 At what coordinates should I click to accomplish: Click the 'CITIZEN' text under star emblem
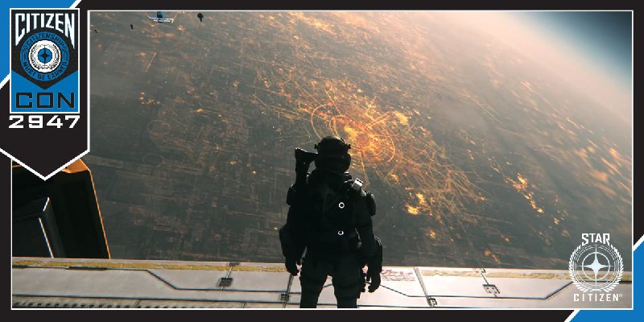pos(596,297)
